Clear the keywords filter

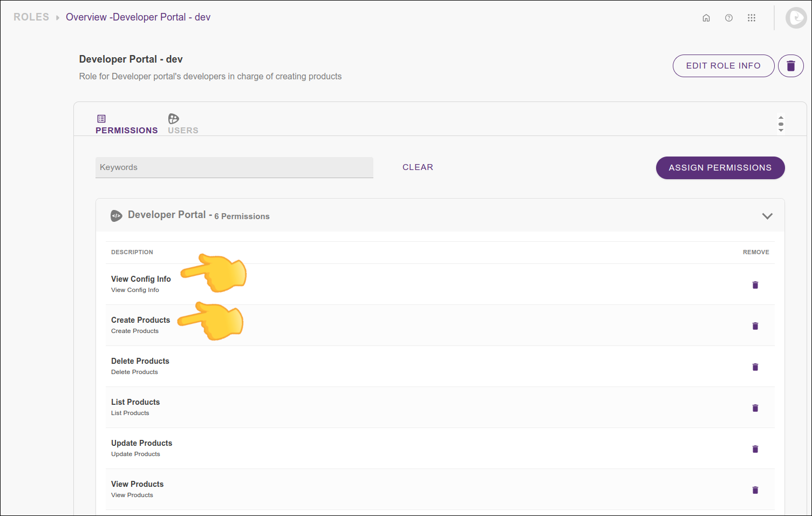[418, 167]
